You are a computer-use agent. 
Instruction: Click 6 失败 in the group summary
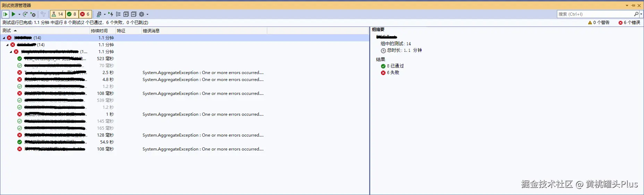(x=390, y=73)
